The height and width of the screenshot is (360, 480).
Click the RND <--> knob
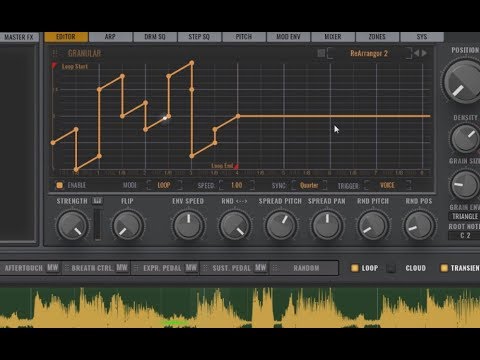[235, 226]
